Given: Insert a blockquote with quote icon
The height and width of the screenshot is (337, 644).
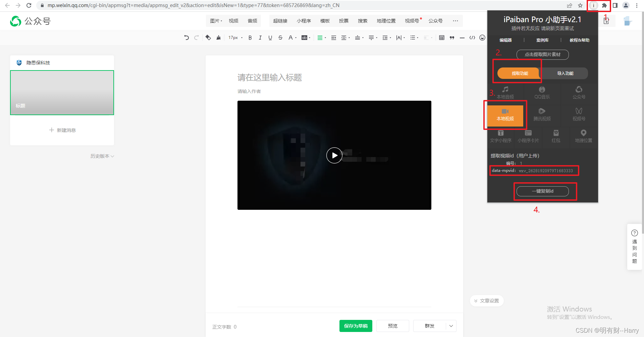Looking at the screenshot, I should 452,38.
